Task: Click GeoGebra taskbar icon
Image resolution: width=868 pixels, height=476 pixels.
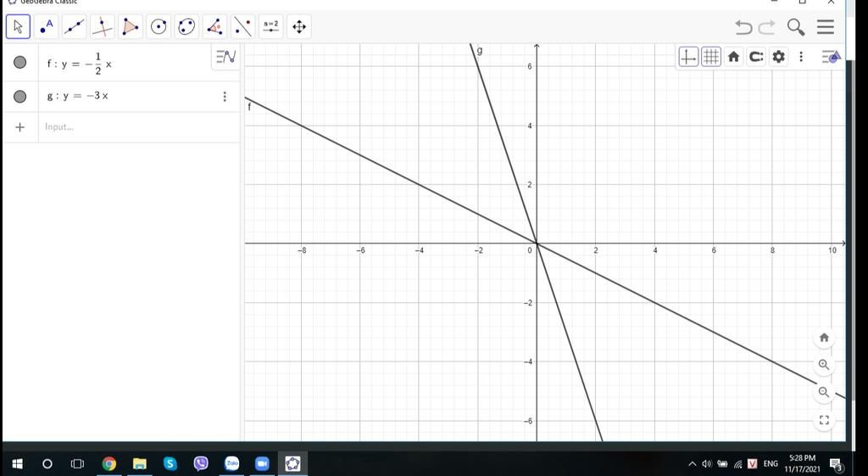Action: point(292,464)
